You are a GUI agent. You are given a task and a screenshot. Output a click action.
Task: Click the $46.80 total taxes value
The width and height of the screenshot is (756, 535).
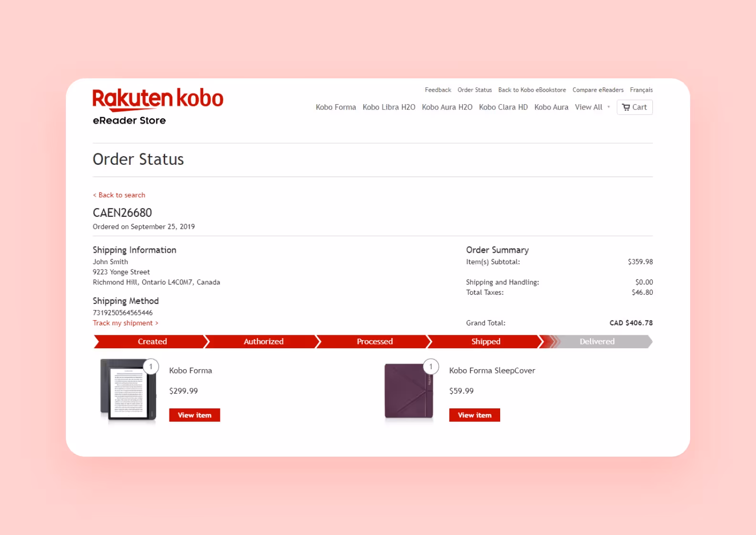(x=642, y=292)
